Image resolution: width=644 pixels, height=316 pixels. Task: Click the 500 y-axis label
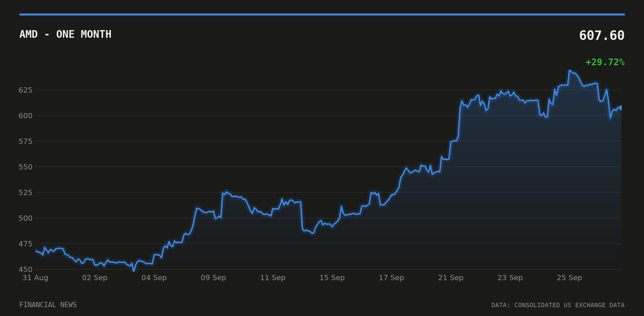coord(25,218)
